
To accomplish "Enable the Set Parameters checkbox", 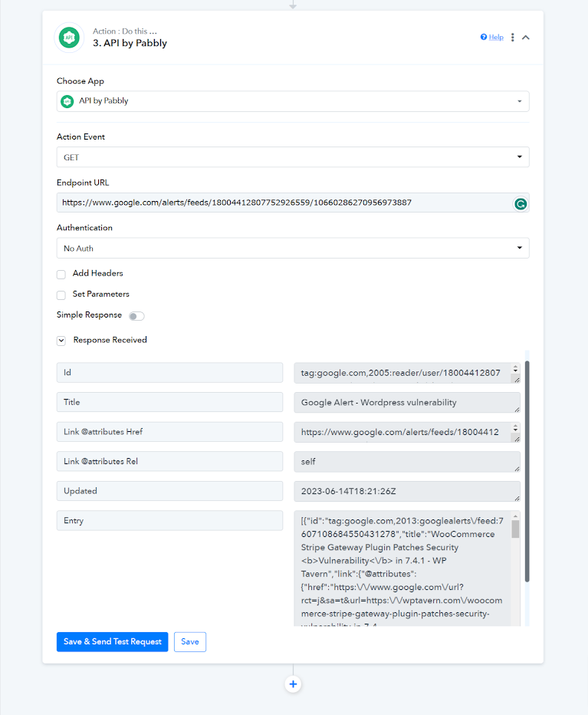I will [x=61, y=295].
